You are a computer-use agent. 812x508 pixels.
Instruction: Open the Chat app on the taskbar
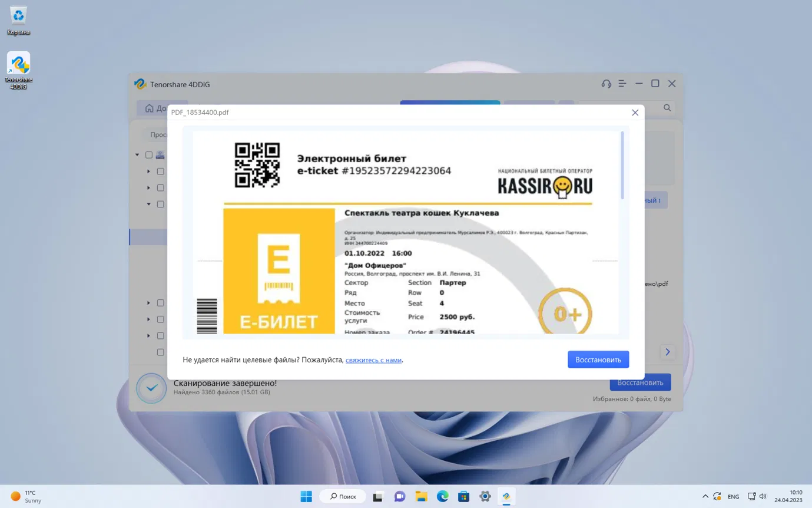400,496
